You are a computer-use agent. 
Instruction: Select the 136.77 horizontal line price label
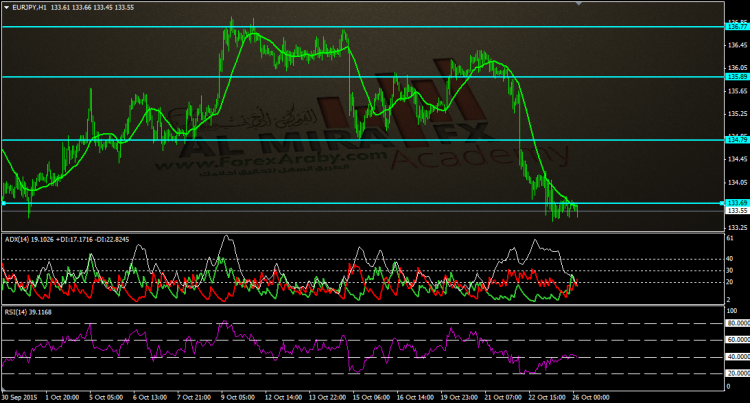(x=736, y=27)
